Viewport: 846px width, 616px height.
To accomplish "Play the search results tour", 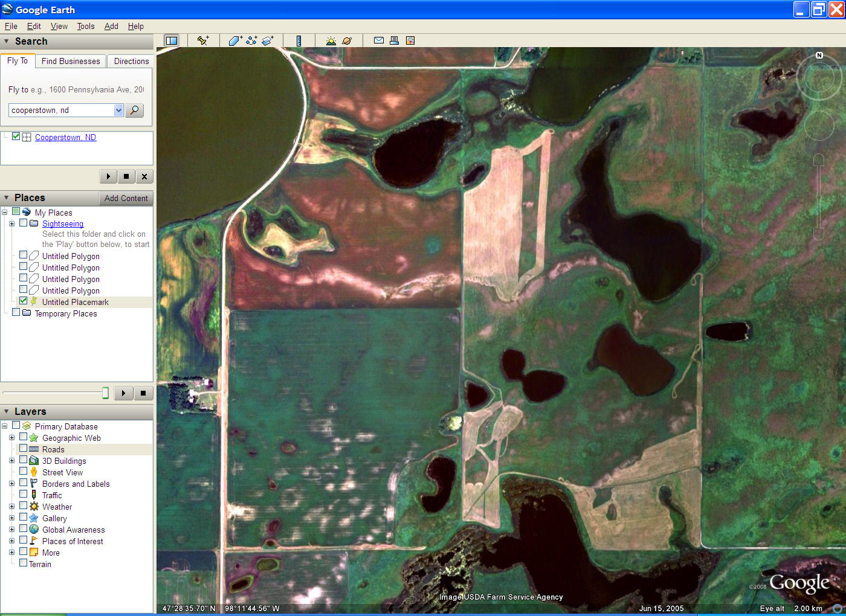I will point(108,176).
